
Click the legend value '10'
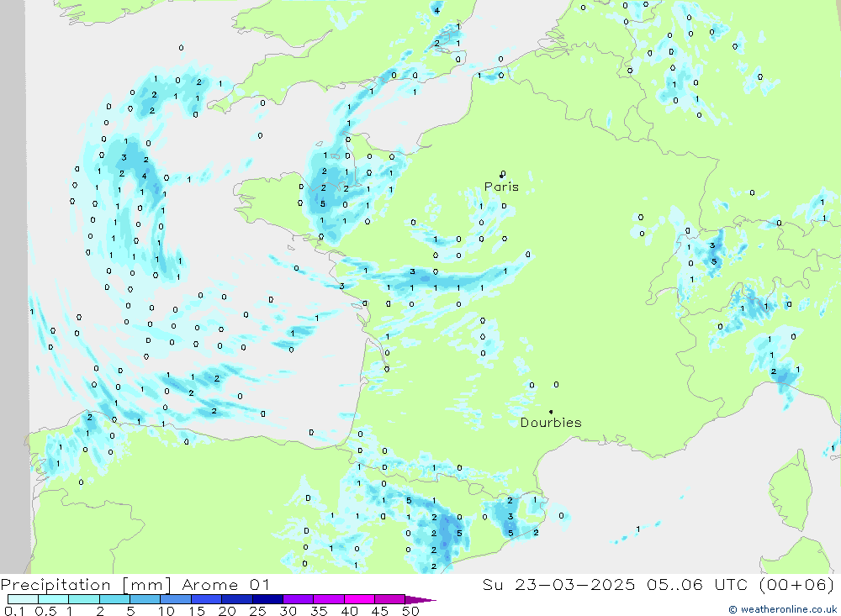click(167, 611)
